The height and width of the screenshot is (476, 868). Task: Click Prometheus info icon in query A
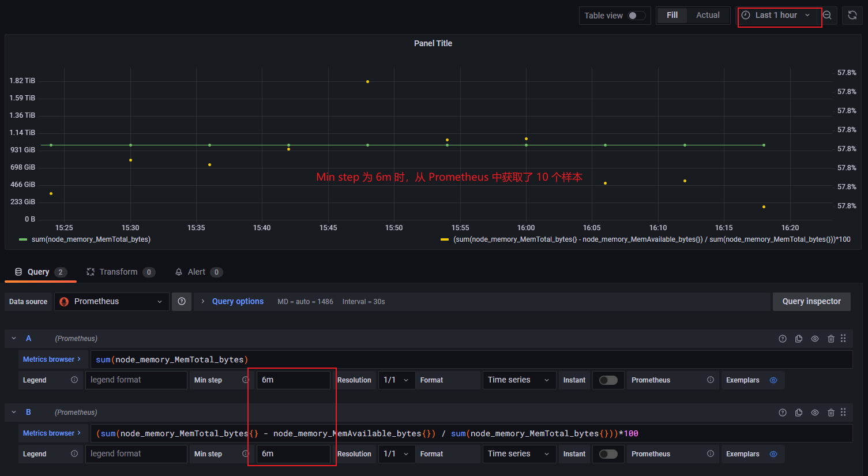(711, 380)
